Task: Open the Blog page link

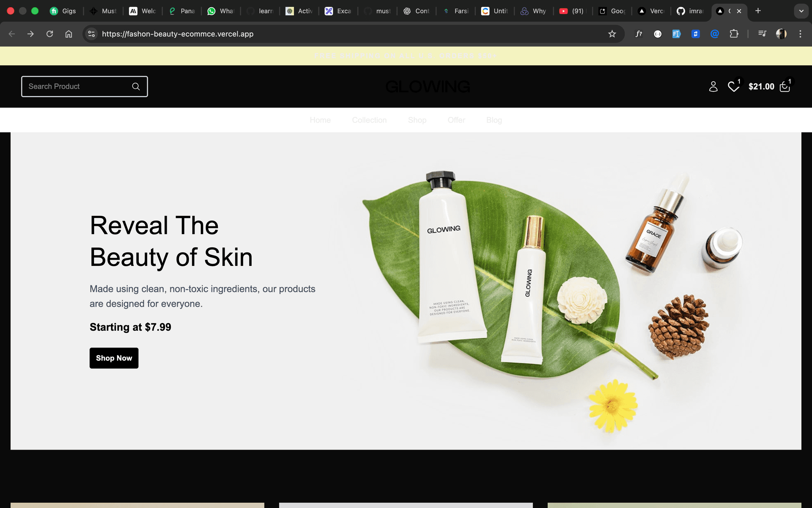Action: click(494, 120)
